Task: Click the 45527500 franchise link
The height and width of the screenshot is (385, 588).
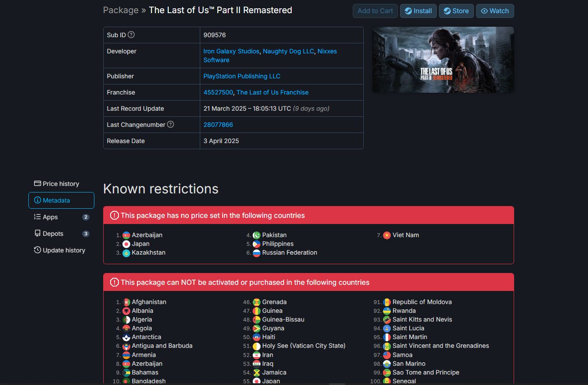Action: click(x=218, y=92)
